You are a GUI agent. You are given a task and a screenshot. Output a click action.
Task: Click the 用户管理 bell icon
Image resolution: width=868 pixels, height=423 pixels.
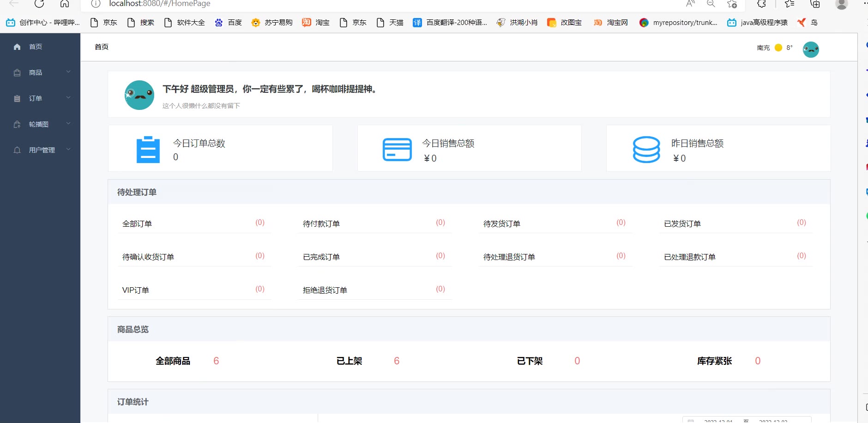click(17, 150)
